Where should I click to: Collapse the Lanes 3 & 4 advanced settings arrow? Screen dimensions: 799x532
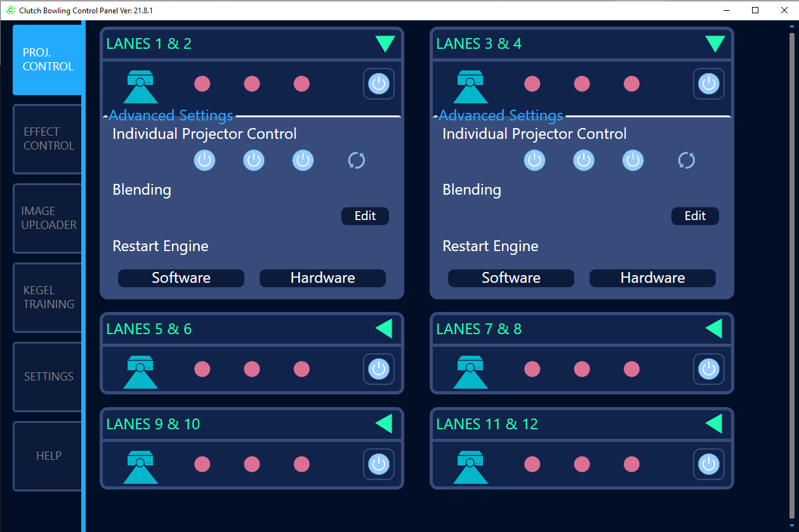click(715, 44)
